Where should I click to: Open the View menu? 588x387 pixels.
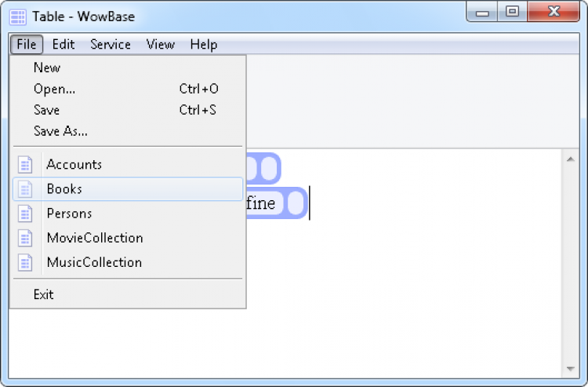click(x=160, y=45)
